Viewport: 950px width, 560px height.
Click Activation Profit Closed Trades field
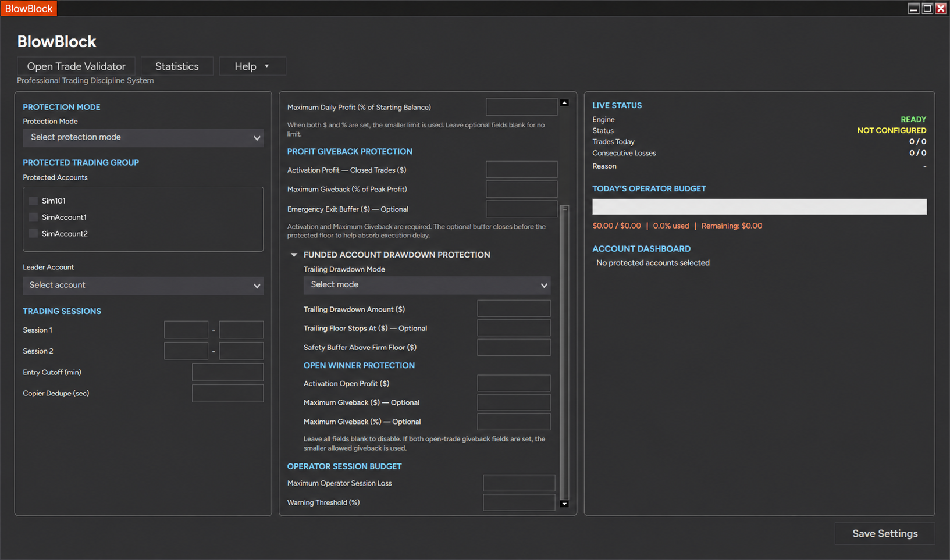(x=522, y=170)
